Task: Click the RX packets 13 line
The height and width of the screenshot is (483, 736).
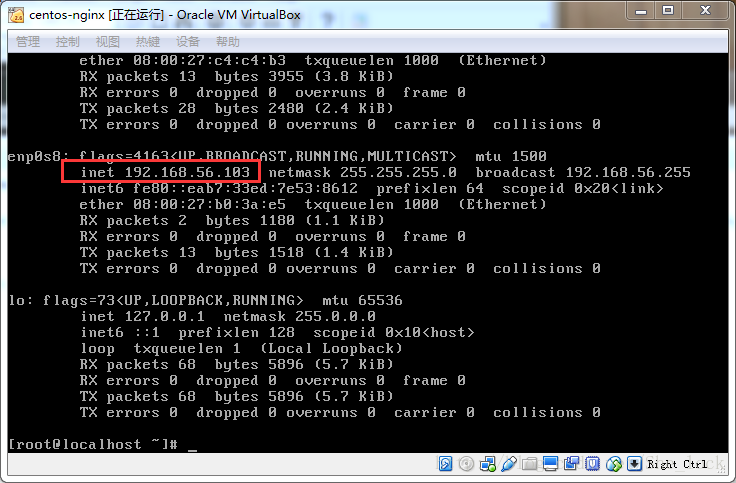Action: [x=236, y=77]
